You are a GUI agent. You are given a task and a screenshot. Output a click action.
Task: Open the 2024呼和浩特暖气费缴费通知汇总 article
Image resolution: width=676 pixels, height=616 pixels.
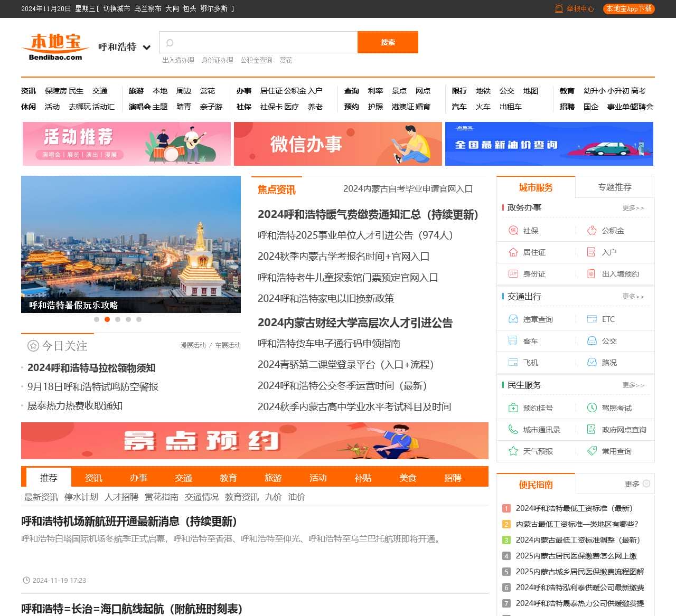[x=368, y=215]
